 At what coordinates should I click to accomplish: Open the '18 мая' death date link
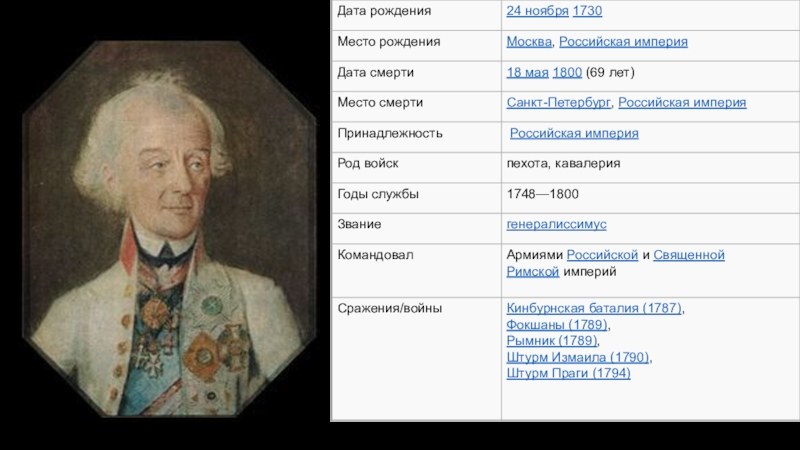(528, 72)
